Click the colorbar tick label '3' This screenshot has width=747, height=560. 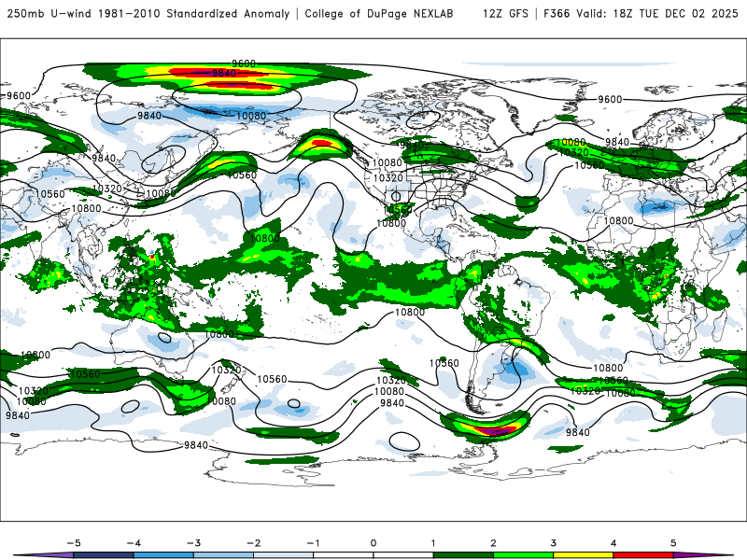553,543
